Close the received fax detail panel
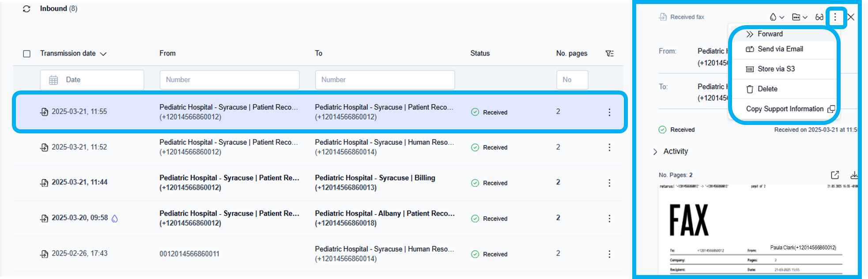Viewport: 868px width, 279px height. (851, 17)
